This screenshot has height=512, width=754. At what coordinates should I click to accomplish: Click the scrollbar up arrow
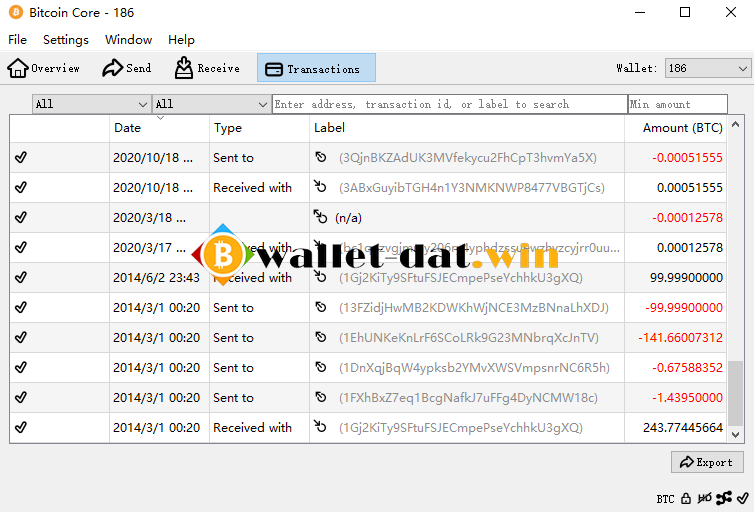click(x=735, y=125)
